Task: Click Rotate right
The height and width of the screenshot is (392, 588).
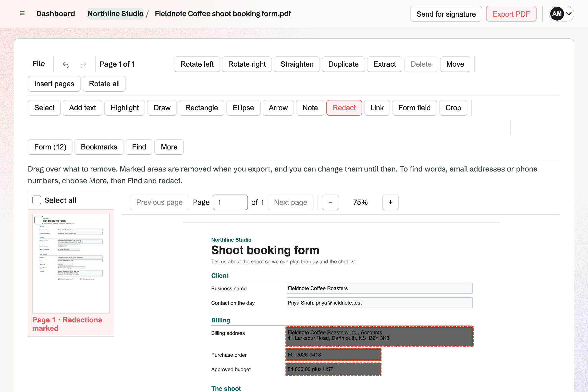Action: point(247,64)
